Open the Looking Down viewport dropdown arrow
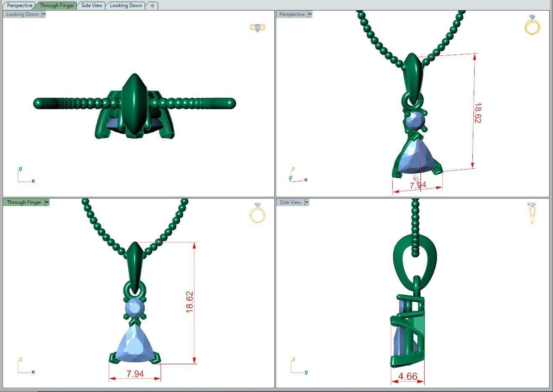 coord(44,14)
